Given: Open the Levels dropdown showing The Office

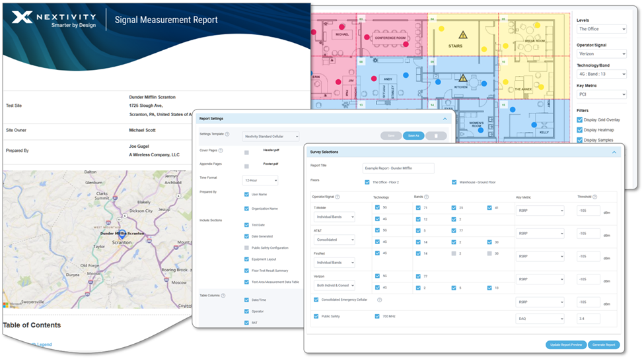Looking at the screenshot, I should [x=602, y=29].
